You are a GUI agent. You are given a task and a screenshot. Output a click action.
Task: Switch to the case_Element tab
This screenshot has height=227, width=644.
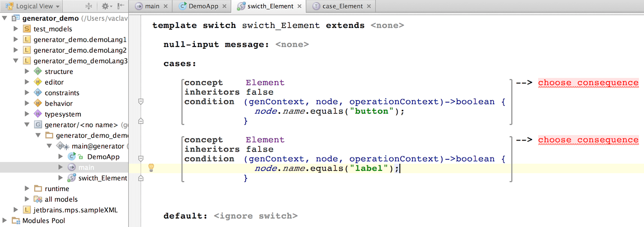pos(342,7)
